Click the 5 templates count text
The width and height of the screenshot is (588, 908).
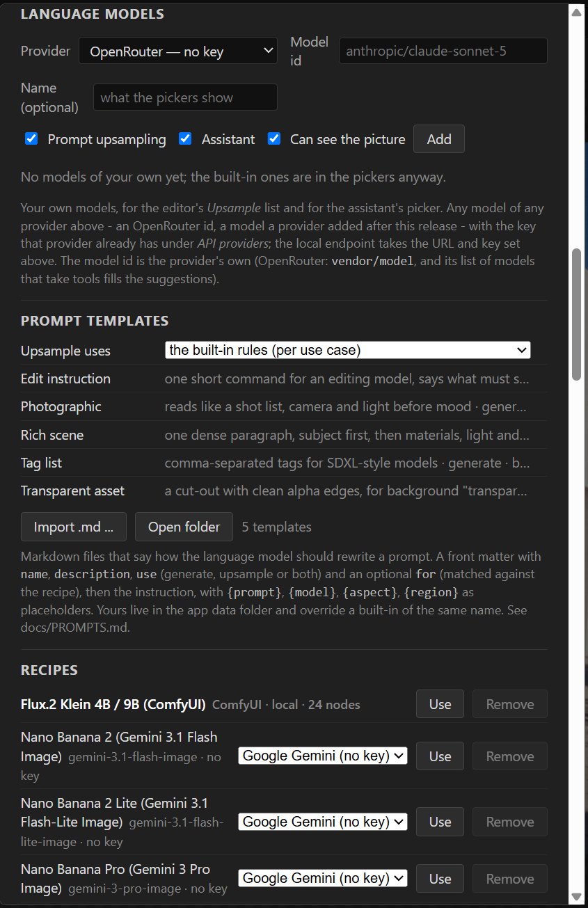(277, 527)
